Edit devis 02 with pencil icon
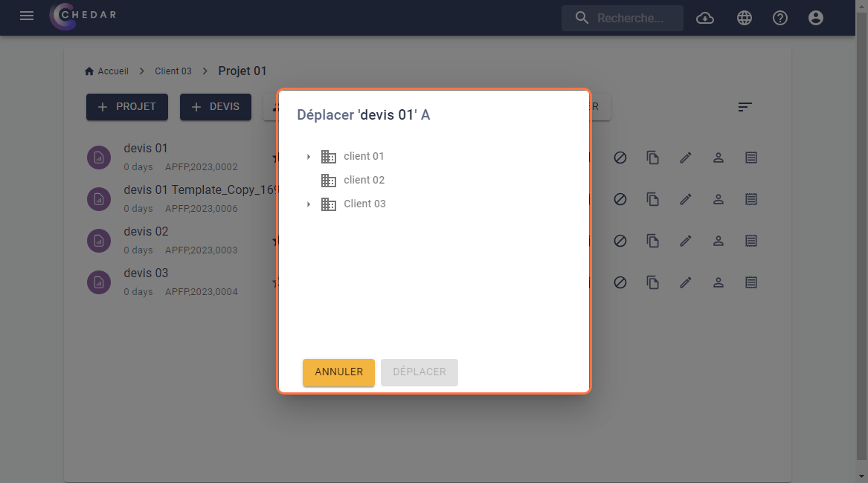The image size is (868, 483). 685,241
